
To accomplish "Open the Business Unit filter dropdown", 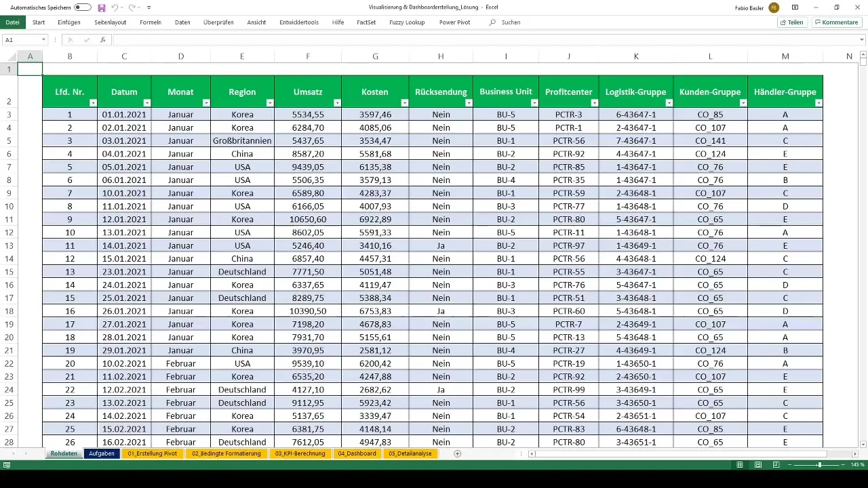I will click(534, 103).
